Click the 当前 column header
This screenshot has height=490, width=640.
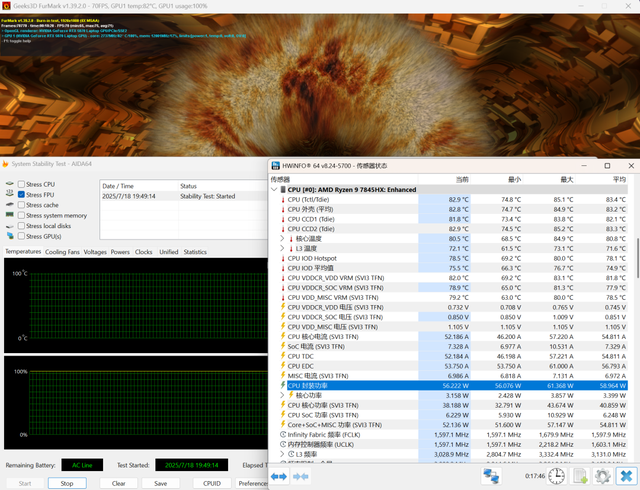pos(444,179)
